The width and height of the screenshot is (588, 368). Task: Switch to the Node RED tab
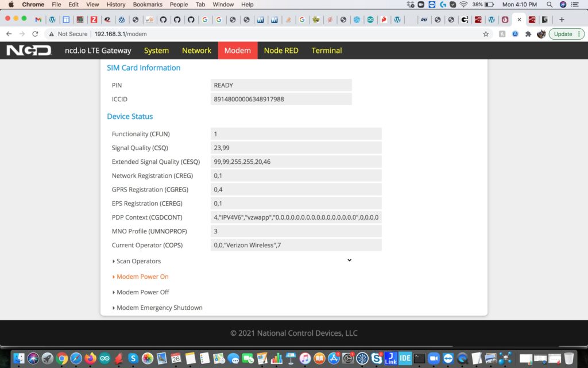coord(281,50)
